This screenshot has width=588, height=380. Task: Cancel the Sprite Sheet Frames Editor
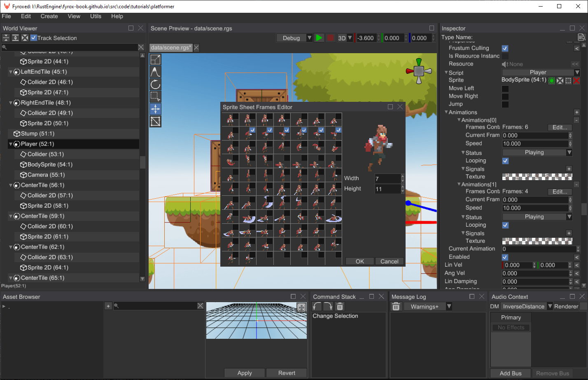coord(390,261)
